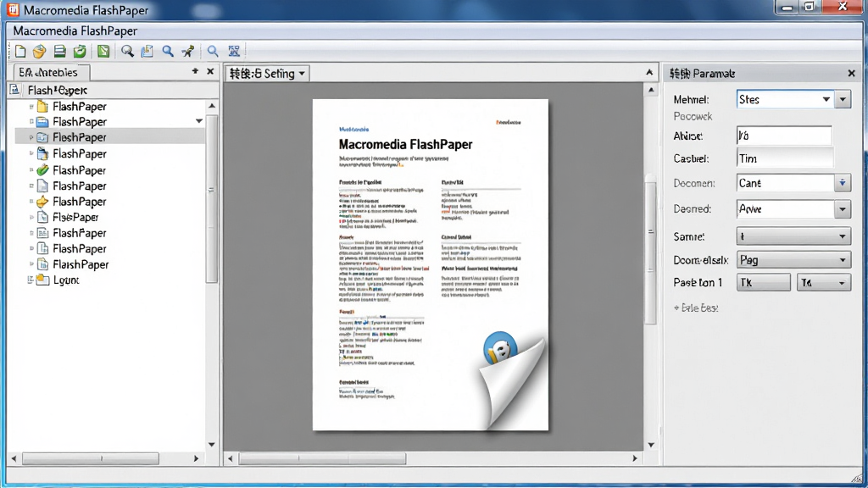Viewport: 868px width, 488px height.
Task: Click the Bale Eas link in Paramatz panel
Action: 696,308
